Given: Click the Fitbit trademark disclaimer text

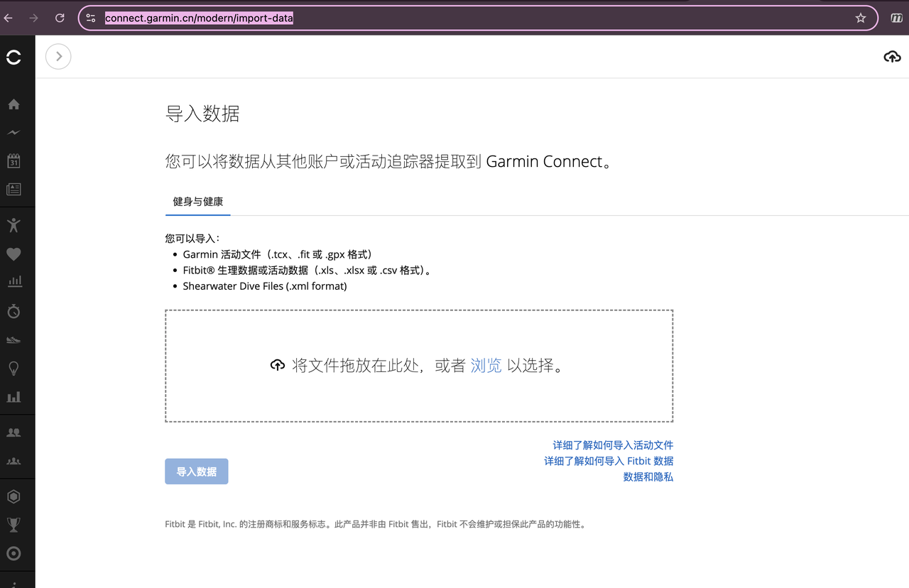Looking at the screenshot, I should 376,525.
